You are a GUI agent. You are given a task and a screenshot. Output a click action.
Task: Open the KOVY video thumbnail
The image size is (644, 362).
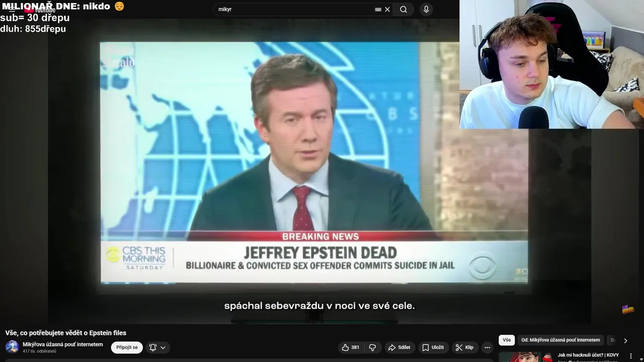click(526, 357)
